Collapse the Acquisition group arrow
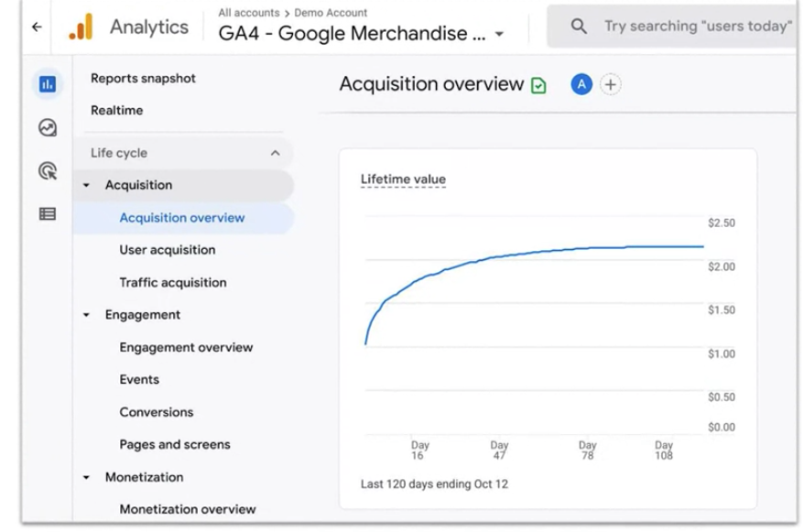Screen dimensions: 804x532 click(x=86, y=185)
